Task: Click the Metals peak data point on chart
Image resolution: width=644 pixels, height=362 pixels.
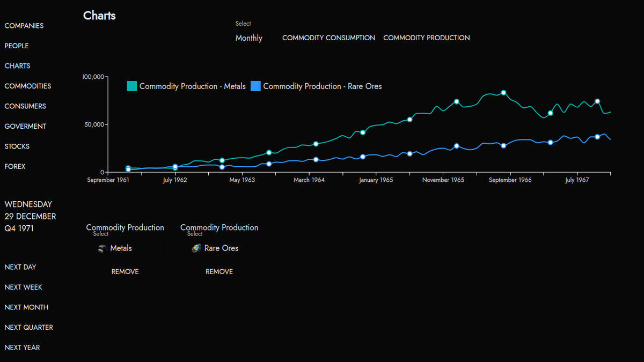Action: [503, 93]
